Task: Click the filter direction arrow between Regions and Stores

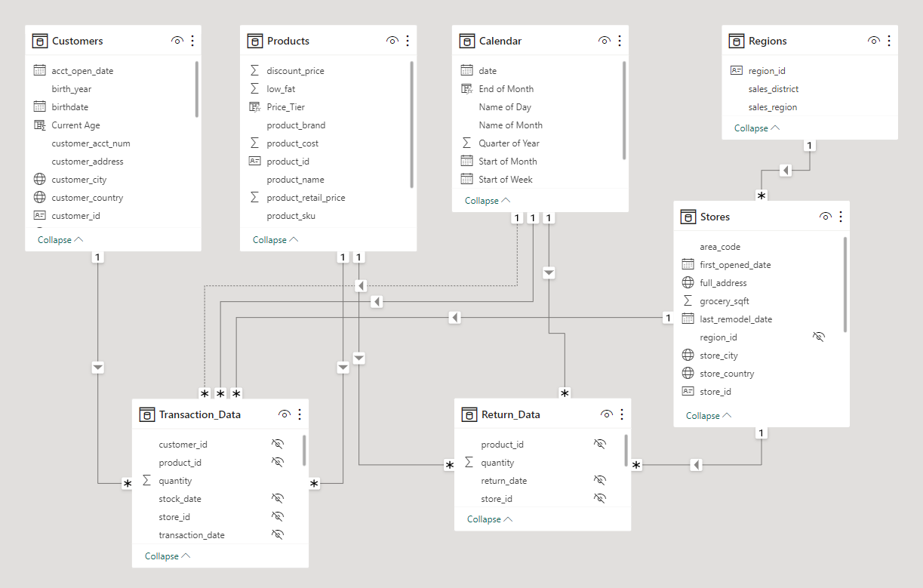Action: [786, 171]
